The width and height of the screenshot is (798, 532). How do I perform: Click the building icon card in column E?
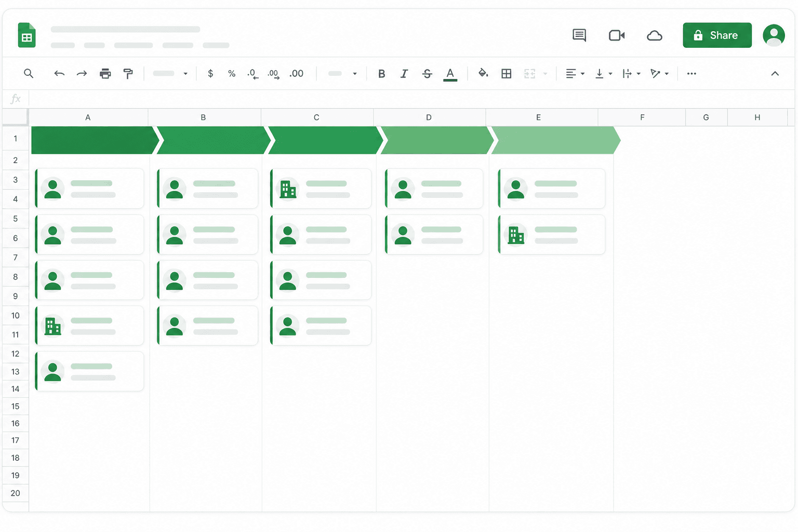tap(552, 234)
